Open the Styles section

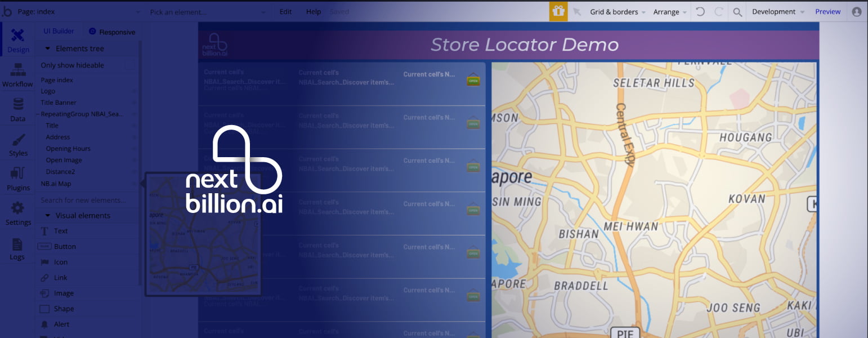pyautogui.click(x=18, y=145)
